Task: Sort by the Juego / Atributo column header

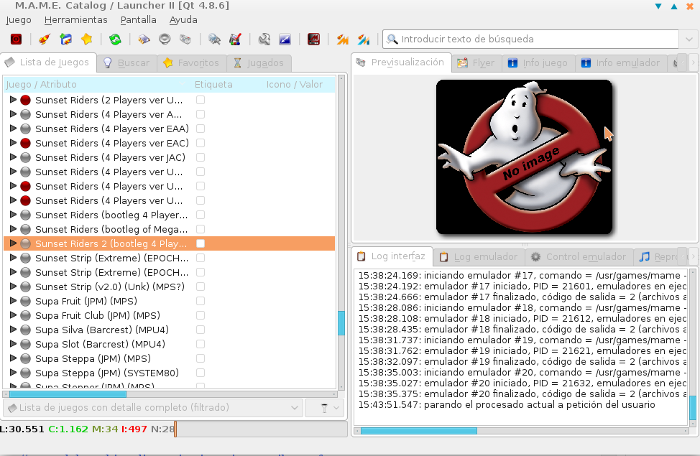Action: point(96,84)
